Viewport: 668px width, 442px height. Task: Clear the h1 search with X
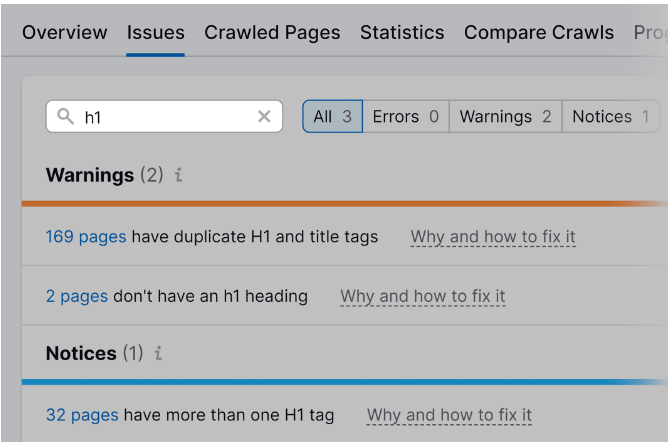coord(264,116)
